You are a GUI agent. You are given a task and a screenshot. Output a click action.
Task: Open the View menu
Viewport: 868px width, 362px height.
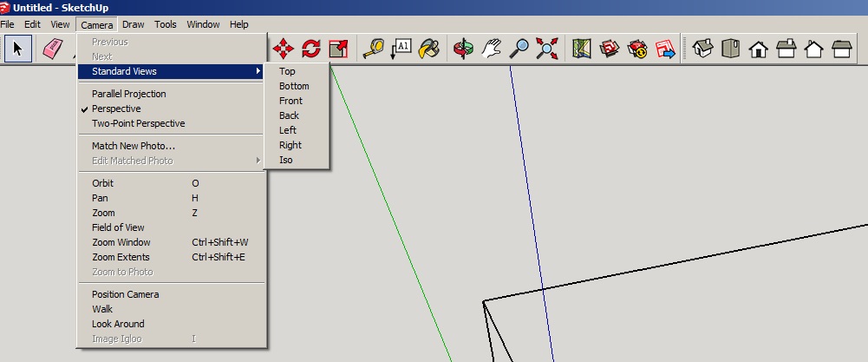click(60, 24)
